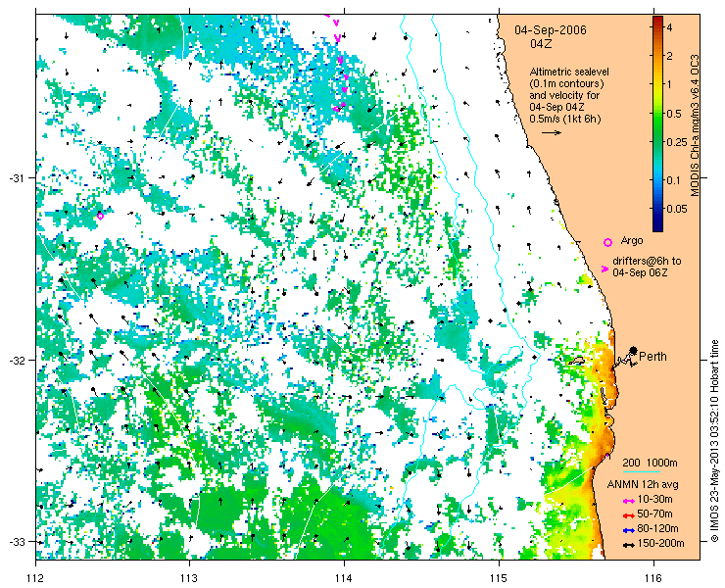
Task: Click 'and velocity for' description line
Action: pos(564,96)
